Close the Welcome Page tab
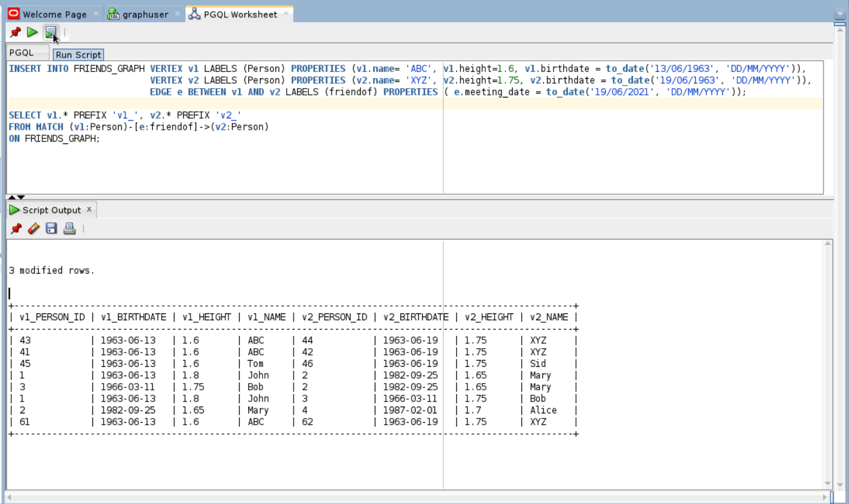 [x=96, y=14]
